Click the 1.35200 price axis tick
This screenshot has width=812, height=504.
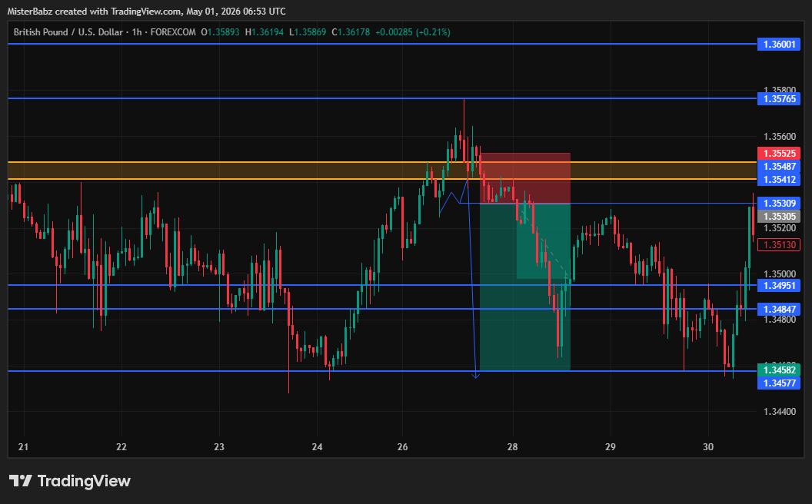click(x=780, y=227)
